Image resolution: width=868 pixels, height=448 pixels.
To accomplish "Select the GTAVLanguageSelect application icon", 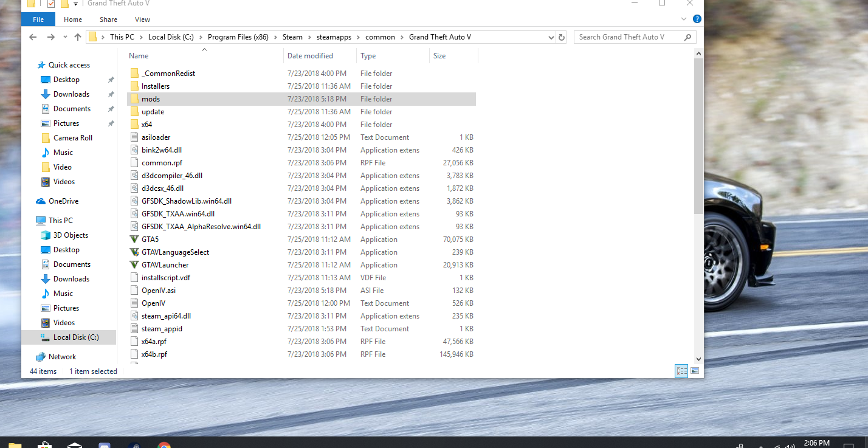I will (135, 252).
